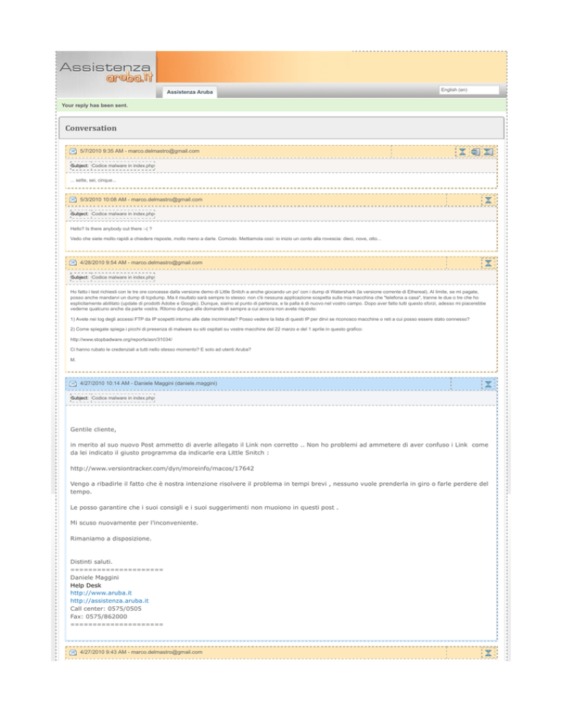Click envelope icon of 4/27/2010 9:43 AM message

tap(73, 653)
